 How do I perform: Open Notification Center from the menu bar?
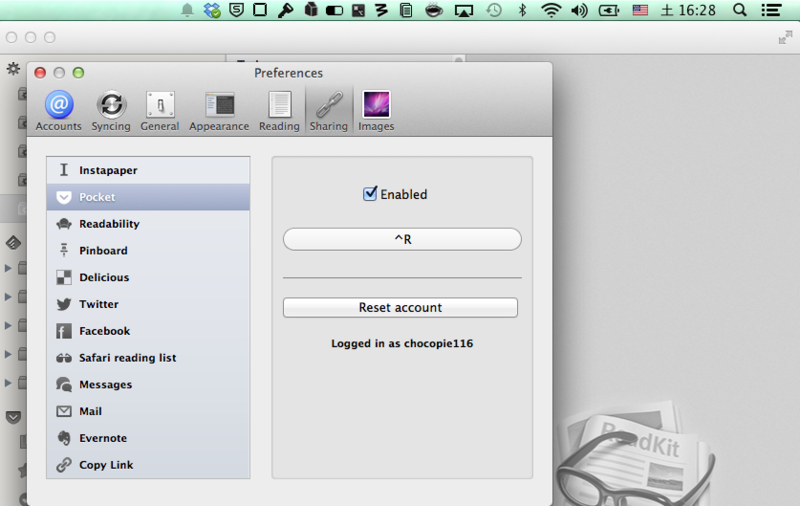pos(770,10)
